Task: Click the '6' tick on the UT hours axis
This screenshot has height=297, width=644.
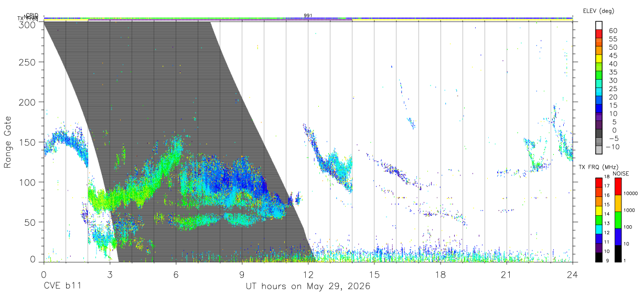Action: 176,275
